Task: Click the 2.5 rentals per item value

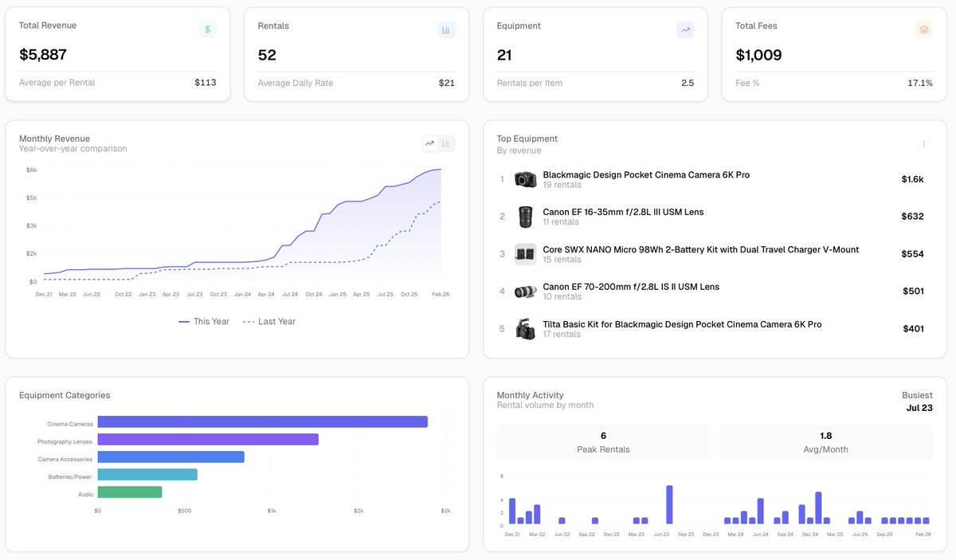Action: (688, 83)
